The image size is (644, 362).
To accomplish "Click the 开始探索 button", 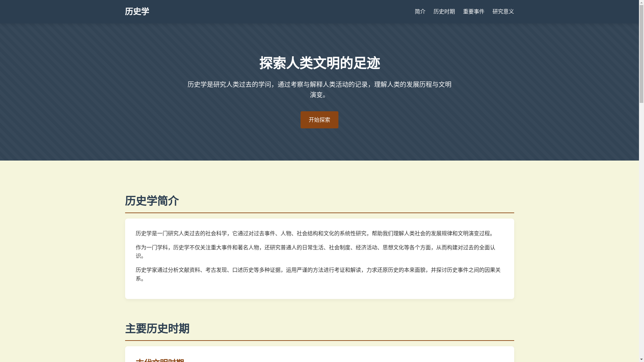I will click(x=319, y=120).
